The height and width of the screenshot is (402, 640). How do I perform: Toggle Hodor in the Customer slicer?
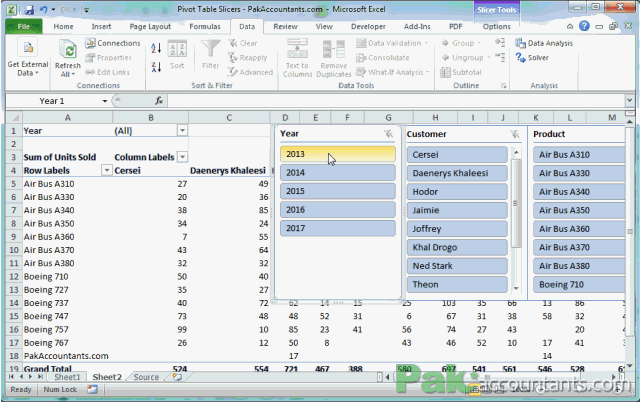coord(457,192)
